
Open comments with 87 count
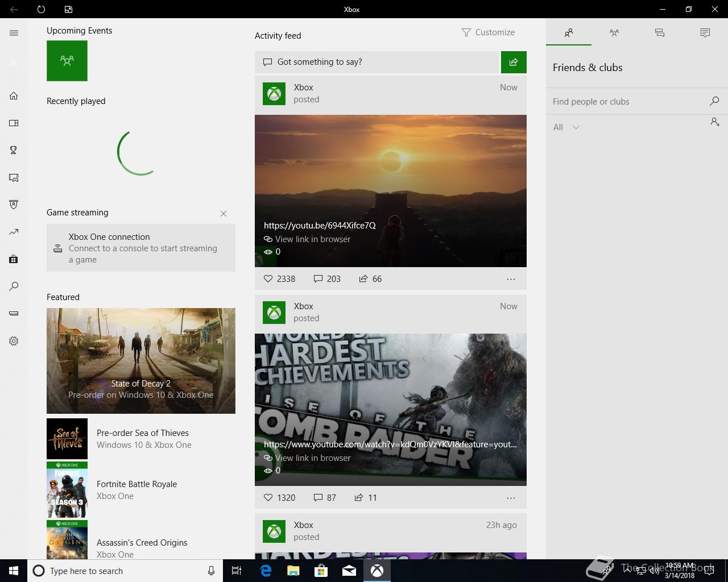325,497
